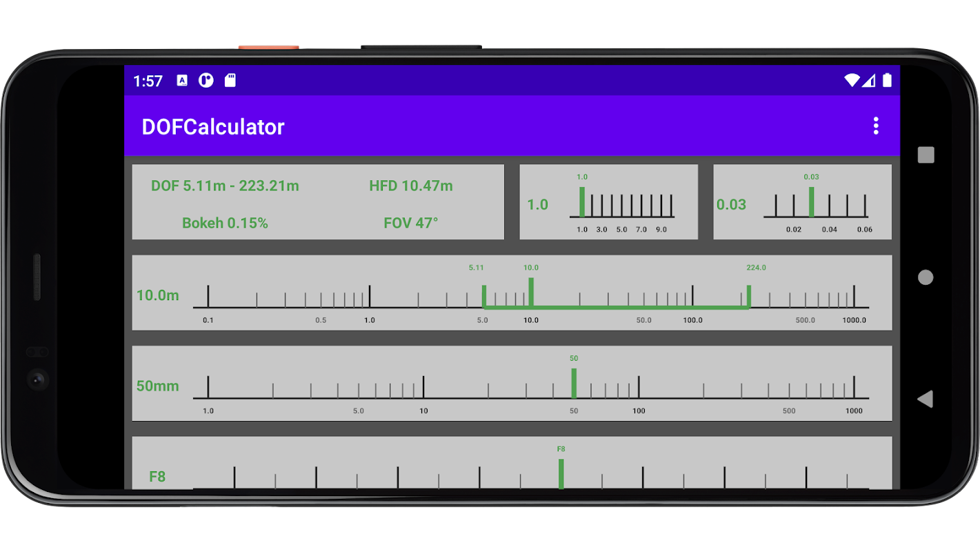
Task: Tap the cellular signal status icon
Action: tap(869, 81)
